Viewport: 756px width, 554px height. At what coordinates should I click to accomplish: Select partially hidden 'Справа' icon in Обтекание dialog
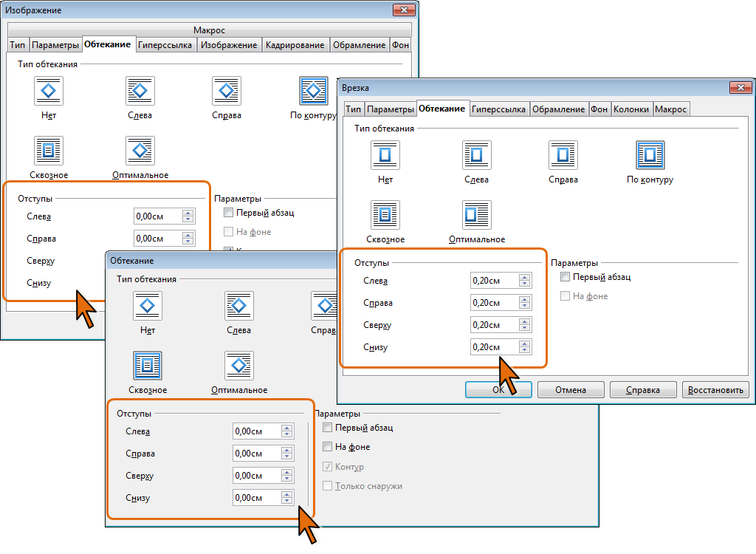[x=324, y=306]
